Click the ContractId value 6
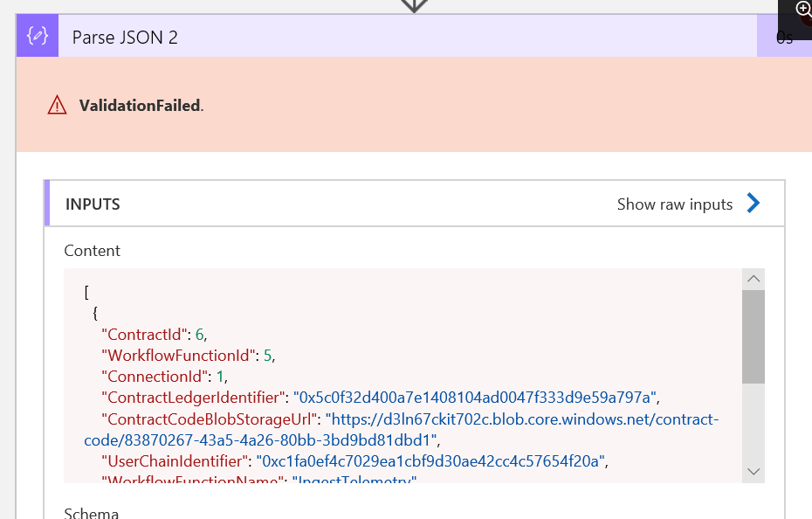 tap(200, 334)
